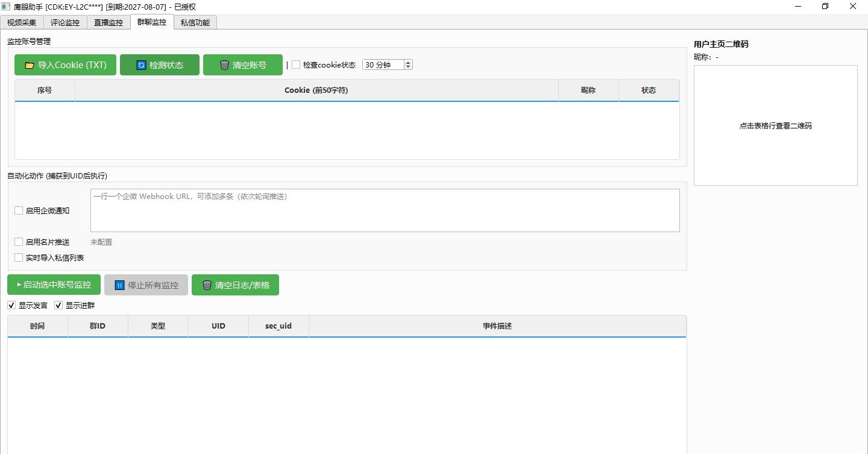Screen dimensions: 868x454
Task: Check 实时导入私信列表 option
Action: [19, 257]
